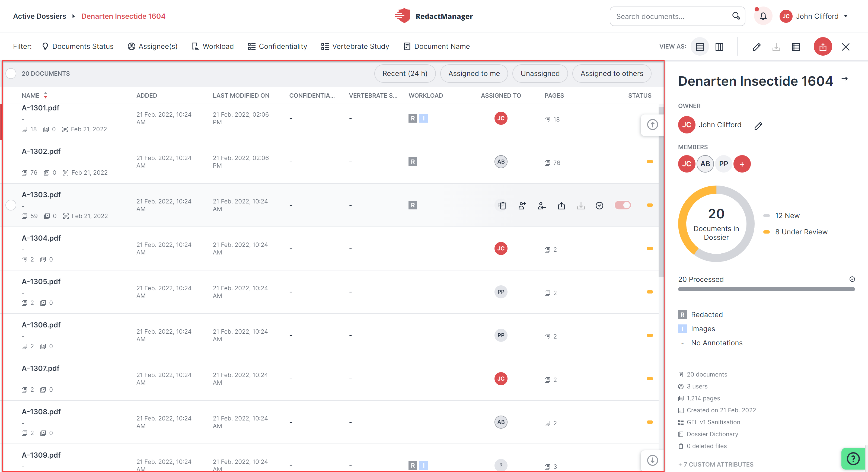The image size is (868, 472).
Task: Click the search magnifier icon
Action: (x=736, y=16)
